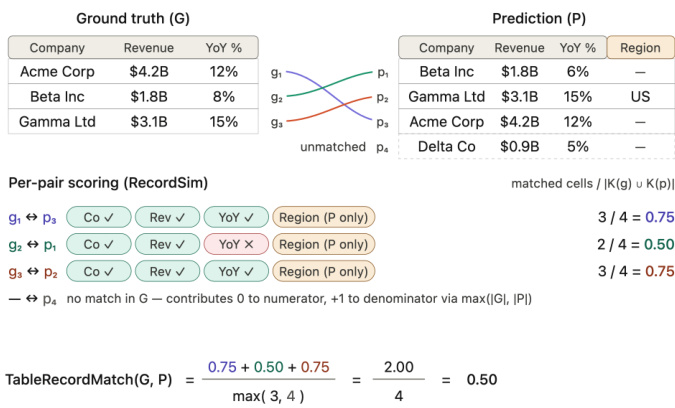Click the "YoY ✓" pill in g₃↔p₂ row
675x408 pixels.
click(234, 270)
